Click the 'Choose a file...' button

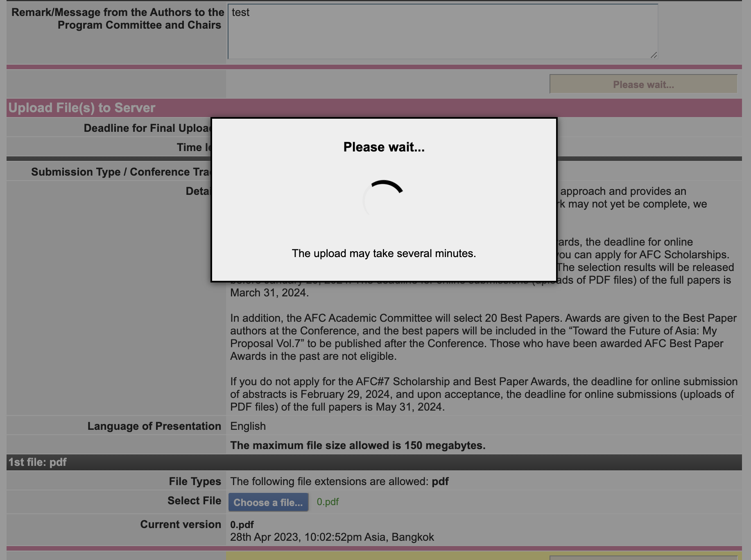[x=268, y=502]
